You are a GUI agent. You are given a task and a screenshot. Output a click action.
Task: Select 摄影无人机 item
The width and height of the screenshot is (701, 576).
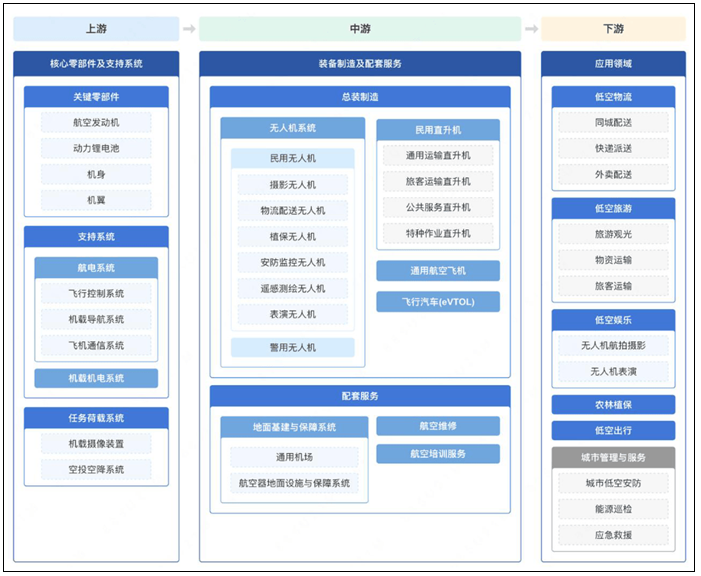[x=293, y=185]
